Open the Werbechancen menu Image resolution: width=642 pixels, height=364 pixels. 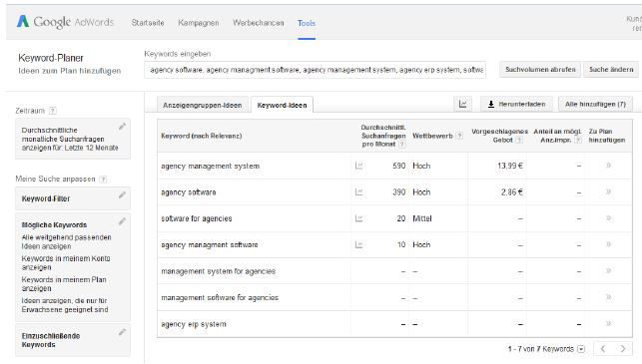pyautogui.click(x=259, y=23)
